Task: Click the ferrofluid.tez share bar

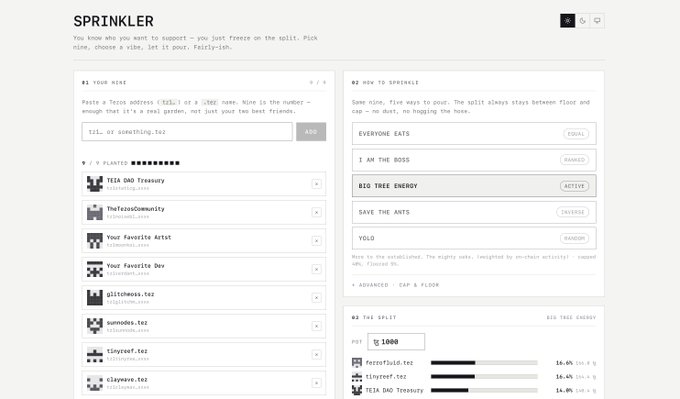Action: (484, 363)
